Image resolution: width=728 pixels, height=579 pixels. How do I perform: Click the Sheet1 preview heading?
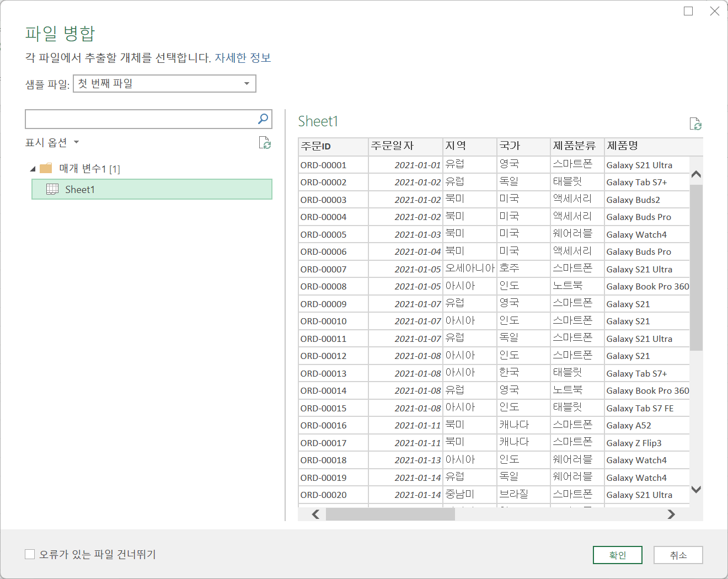(318, 121)
